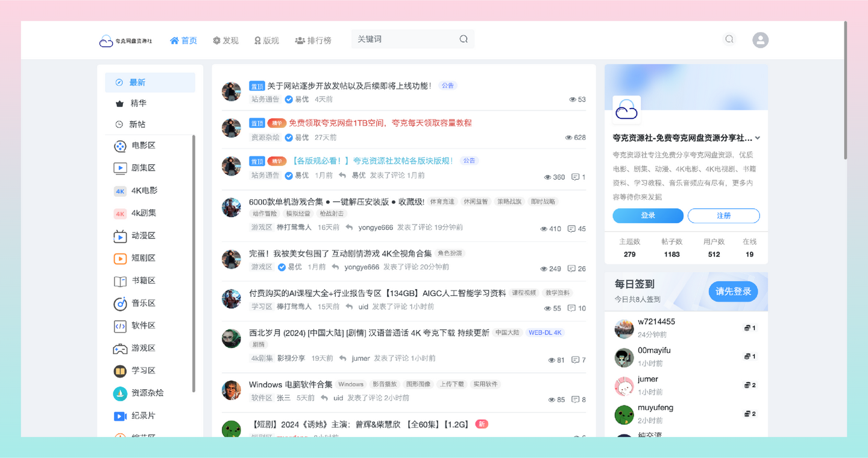Open post 【各版规必看！】夸克资源社发帖各版块版规！

click(371, 161)
